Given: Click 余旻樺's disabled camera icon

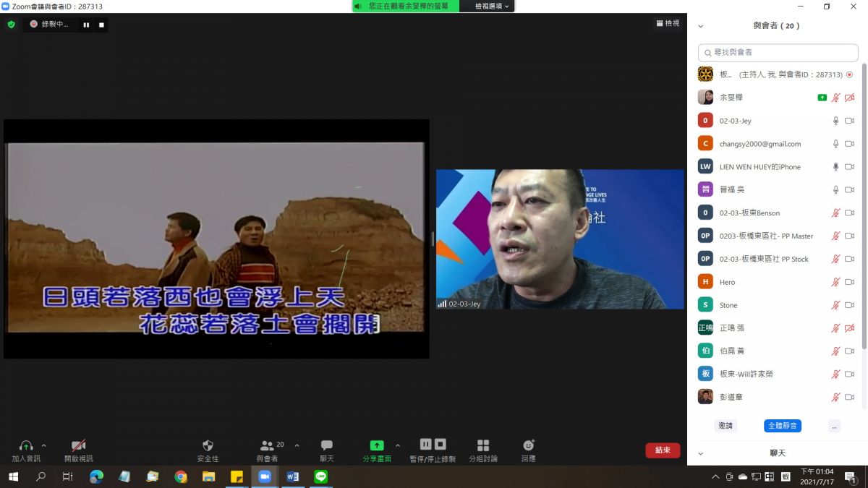Looking at the screenshot, I should (849, 98).
